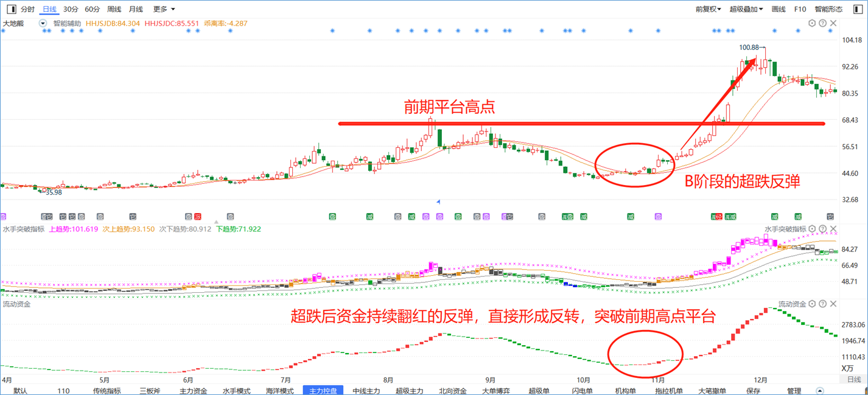
Task: Switch to the 分时 intraday tab
Action: (27, 9)
